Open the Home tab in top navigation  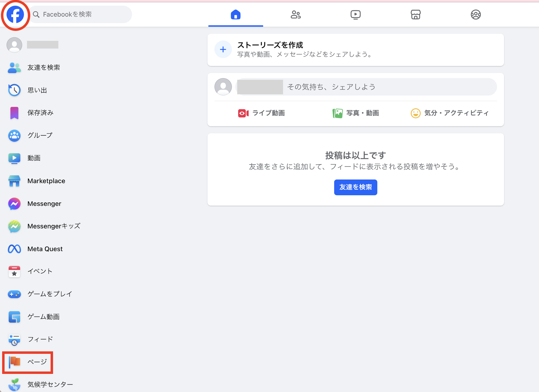click(236, 14)
